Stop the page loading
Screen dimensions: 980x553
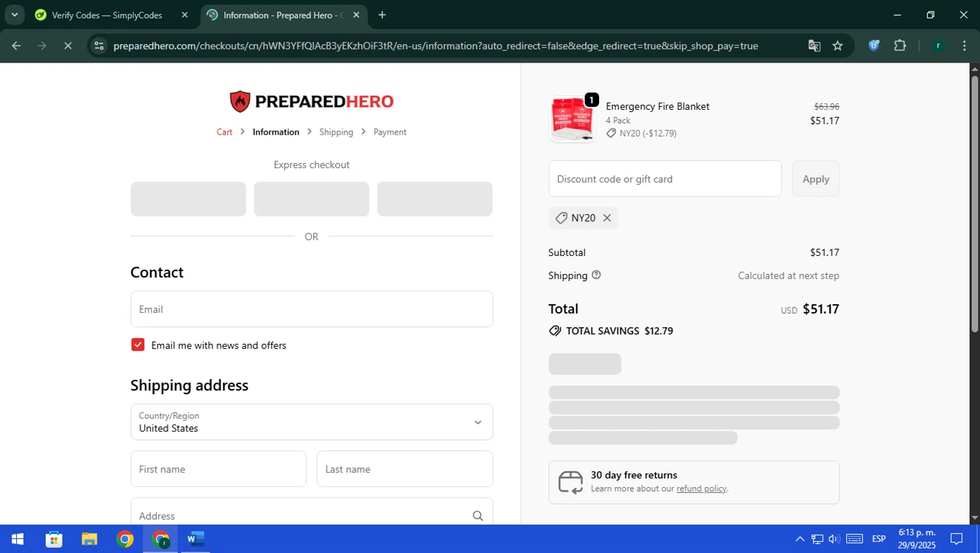click(x=68, y=46)
